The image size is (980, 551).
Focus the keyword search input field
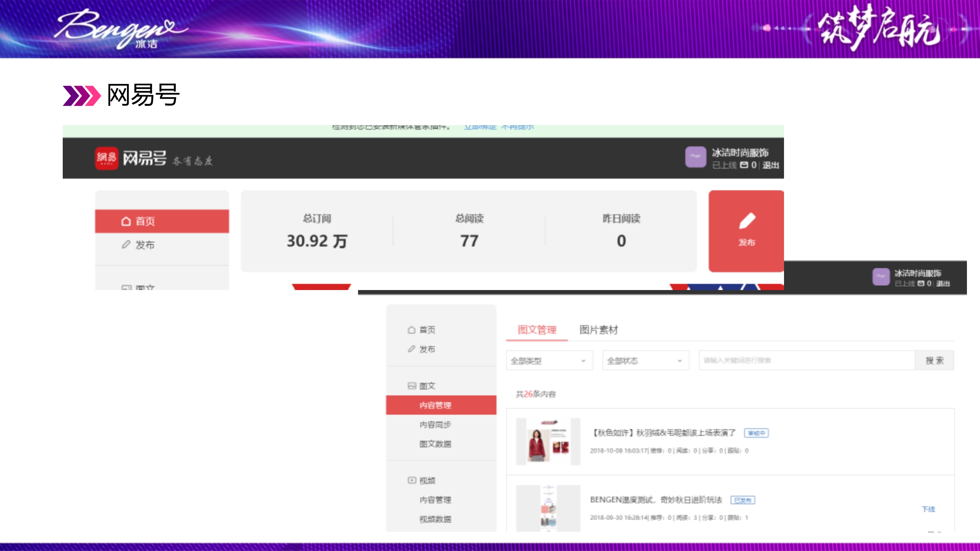[x=807, y=360]
